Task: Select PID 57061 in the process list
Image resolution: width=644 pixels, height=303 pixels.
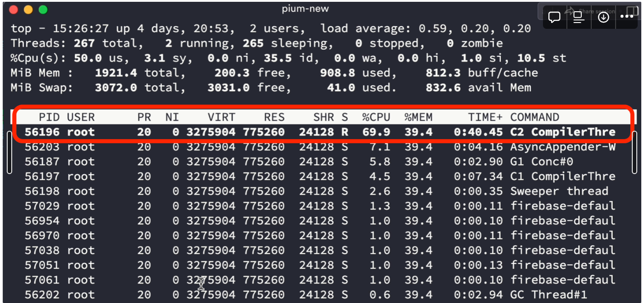Action: (42, 280)
